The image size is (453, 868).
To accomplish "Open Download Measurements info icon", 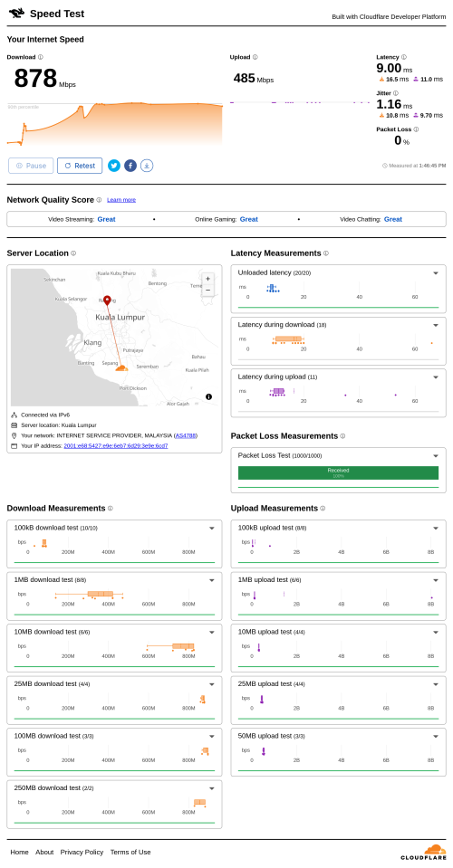I will tap(110, 508).
